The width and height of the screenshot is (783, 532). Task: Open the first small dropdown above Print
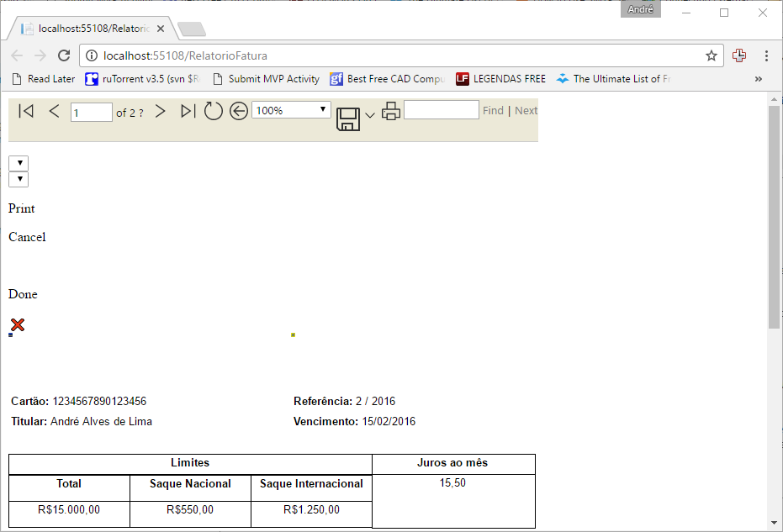19,163
